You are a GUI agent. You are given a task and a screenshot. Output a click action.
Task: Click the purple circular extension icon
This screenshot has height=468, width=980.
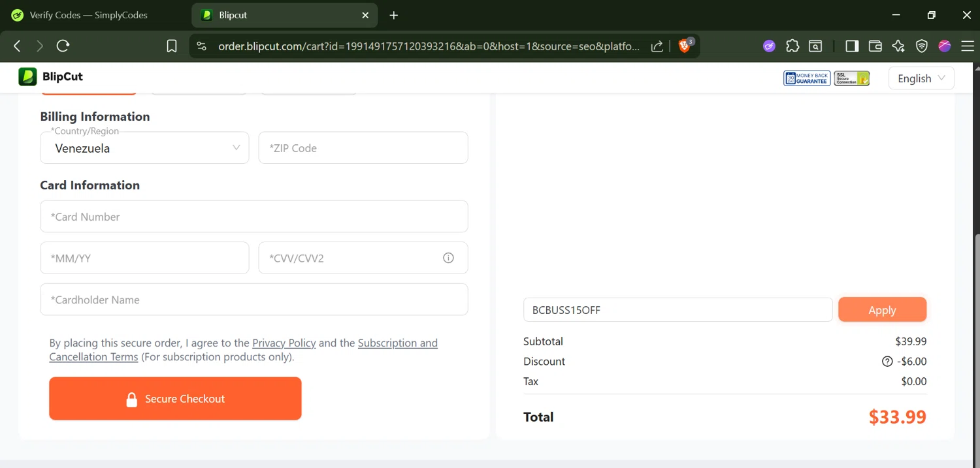[x=769, y=46]
